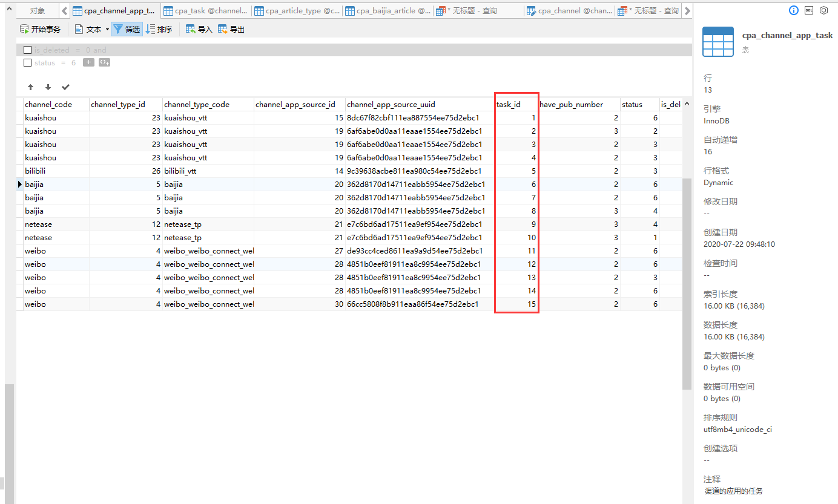Enable the is_deleted filter checkbox
The height and width of the screenshot is (504, 838).
point(27,50)
